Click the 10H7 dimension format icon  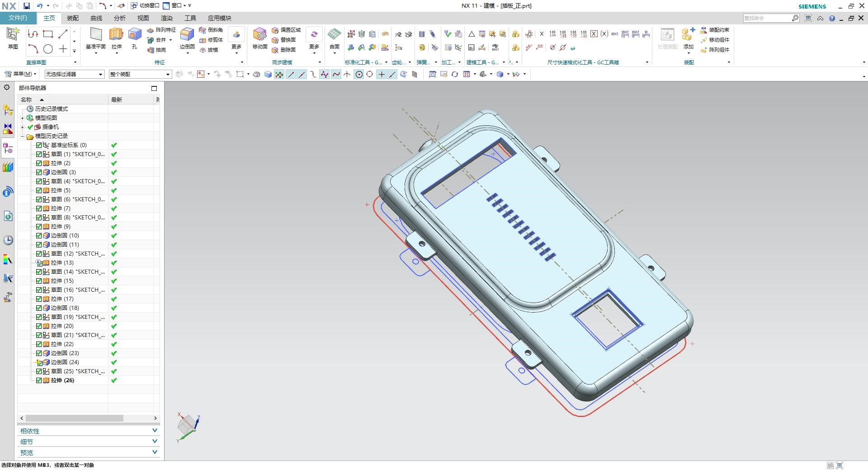click(614, 34)
